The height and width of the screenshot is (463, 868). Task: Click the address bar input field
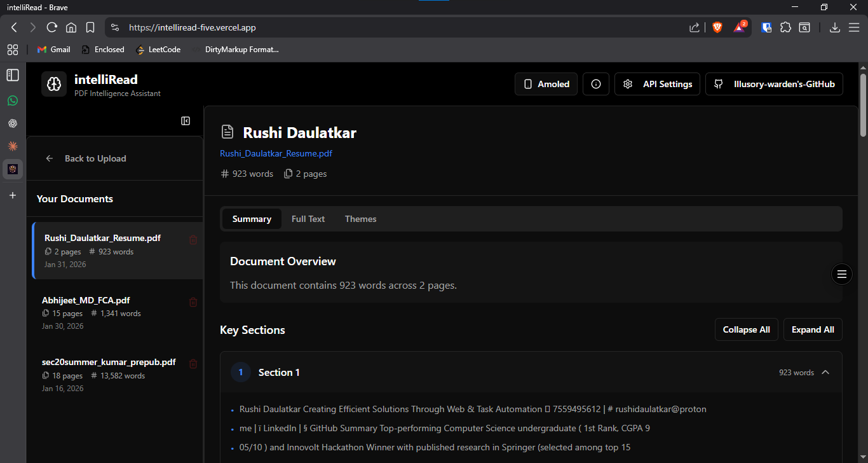tap(381, 27)
